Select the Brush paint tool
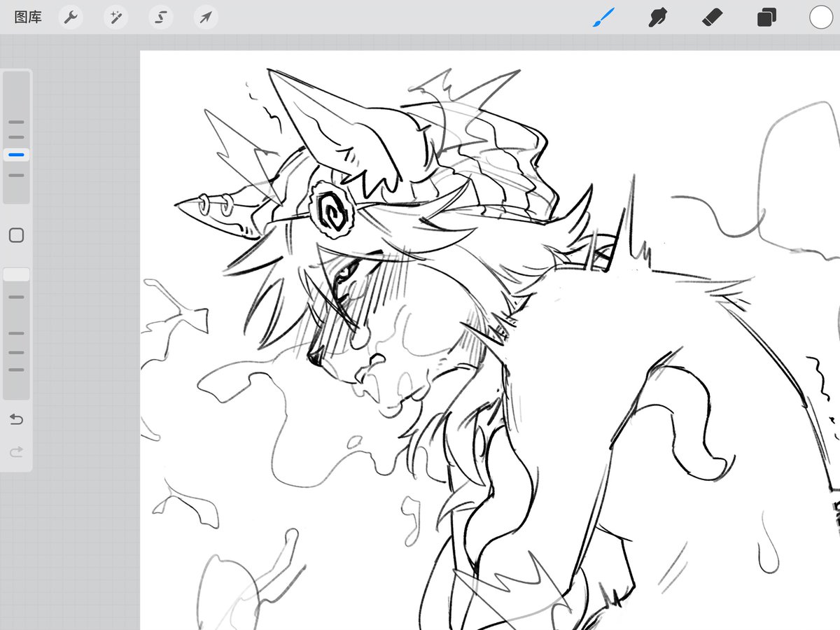840x630 pixels. point(603,17)
